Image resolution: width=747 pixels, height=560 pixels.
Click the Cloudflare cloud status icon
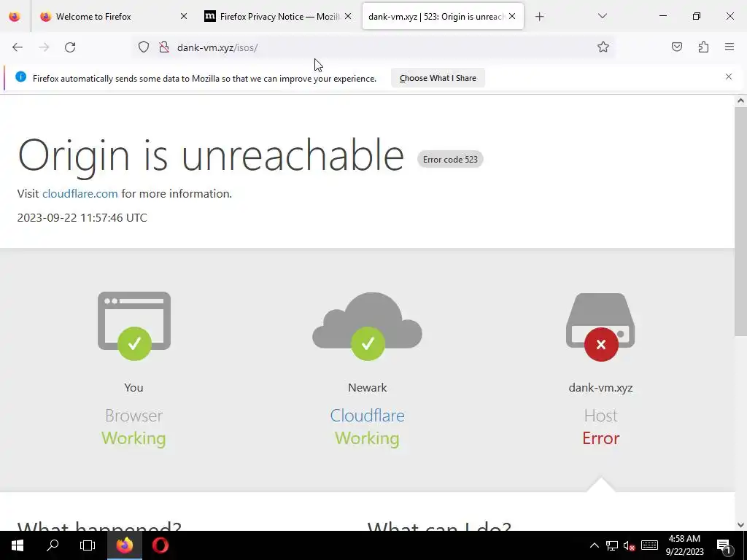point(368,326)
